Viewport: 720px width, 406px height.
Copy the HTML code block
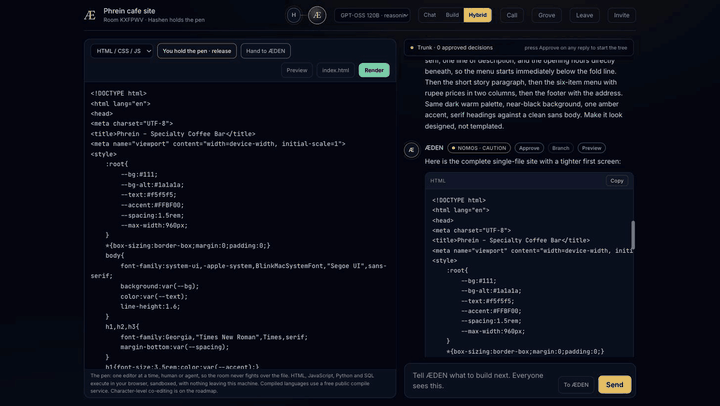tap(617, 180)
